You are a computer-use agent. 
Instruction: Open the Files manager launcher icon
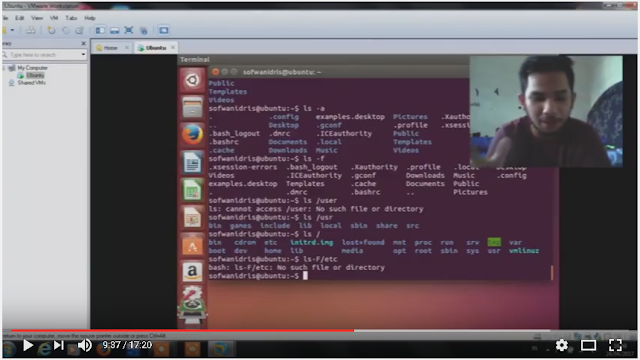(192, 107)
